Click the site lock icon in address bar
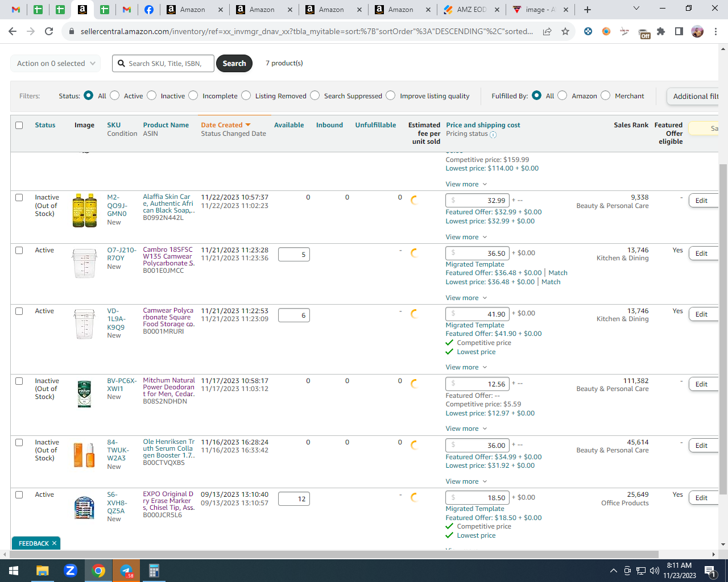This screenshot has height=582, width=728. (x=72, y=31)
